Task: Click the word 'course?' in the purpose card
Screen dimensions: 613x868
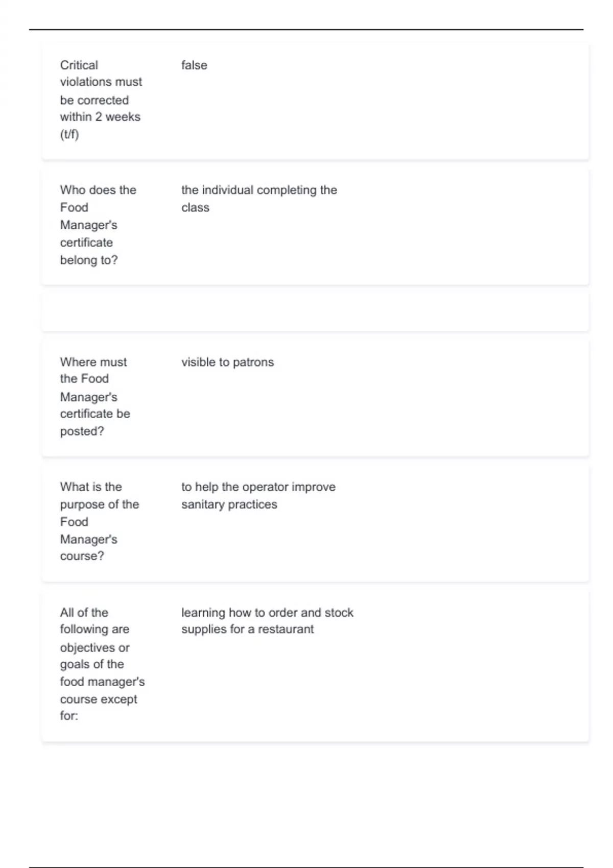Action: [x=82, y=556]
